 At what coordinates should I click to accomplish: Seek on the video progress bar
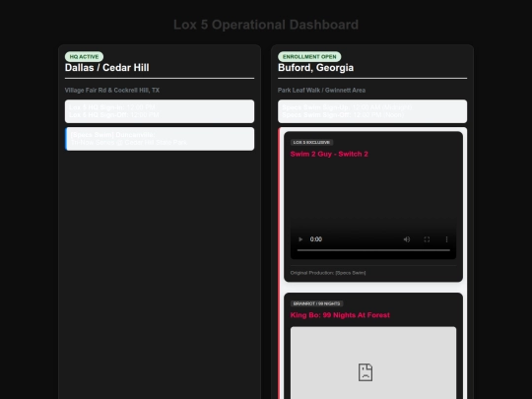(373, 250)
